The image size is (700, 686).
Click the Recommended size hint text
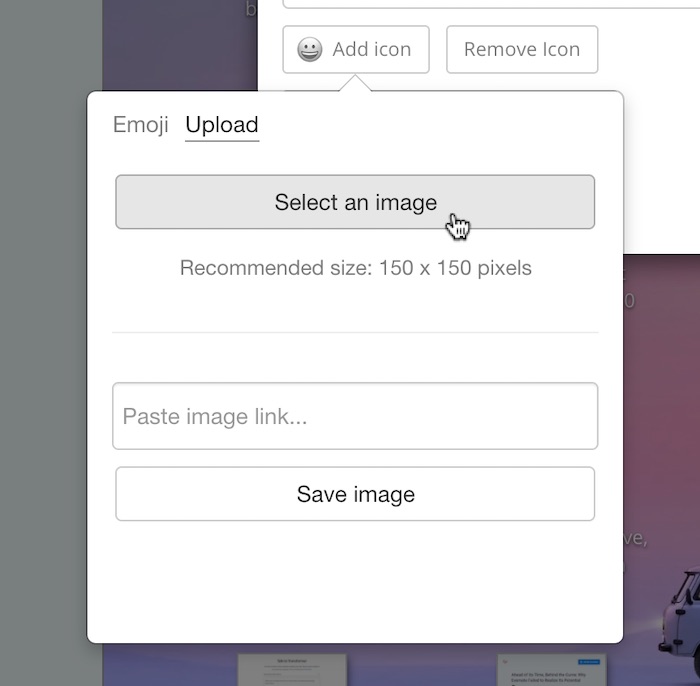[x=355, y=268]
